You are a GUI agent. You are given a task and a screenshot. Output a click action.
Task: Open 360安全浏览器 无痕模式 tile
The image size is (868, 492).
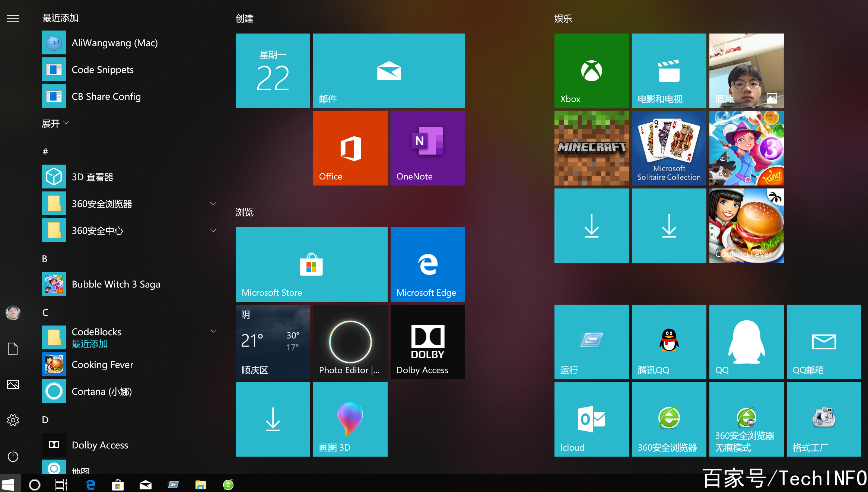click(x=746, y=419)
